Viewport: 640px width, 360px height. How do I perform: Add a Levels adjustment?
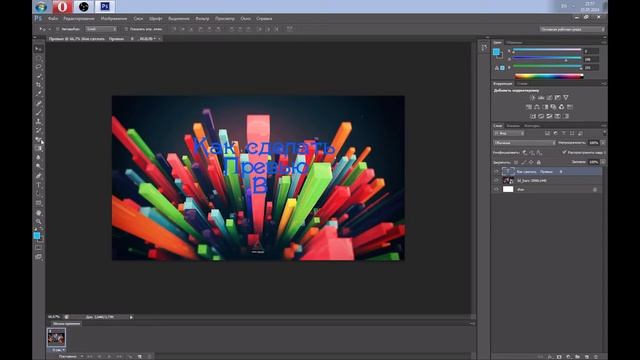(541, 98)
